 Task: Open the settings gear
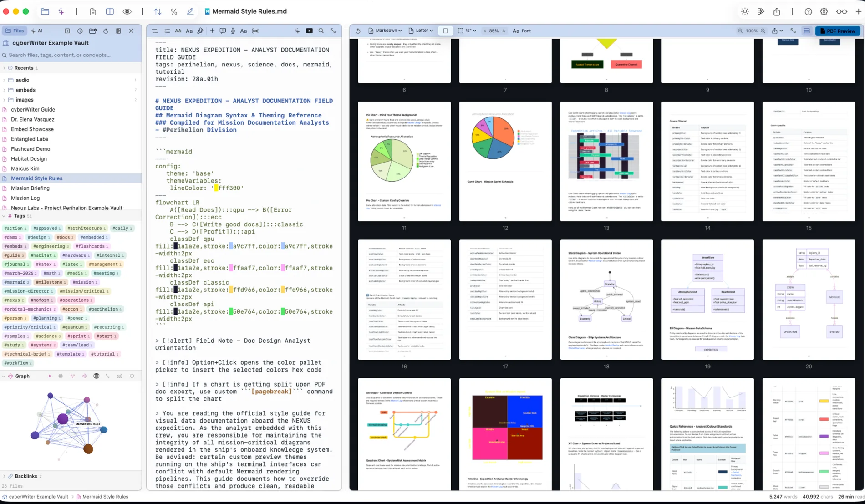[x=824, y=11]
